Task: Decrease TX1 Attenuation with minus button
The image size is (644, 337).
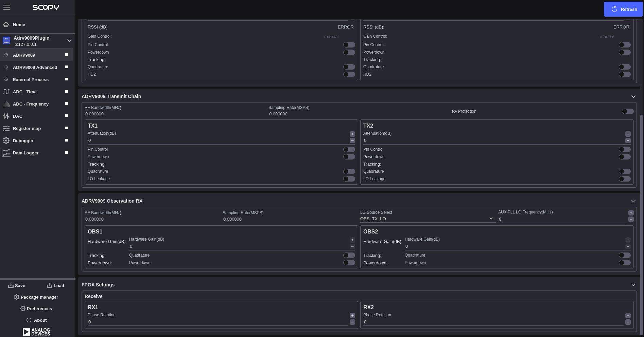Action: tap(352, 141)
